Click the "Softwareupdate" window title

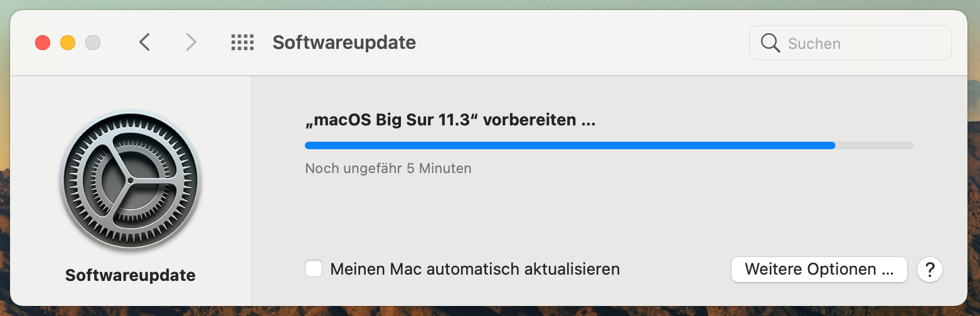tap(344, 43)
